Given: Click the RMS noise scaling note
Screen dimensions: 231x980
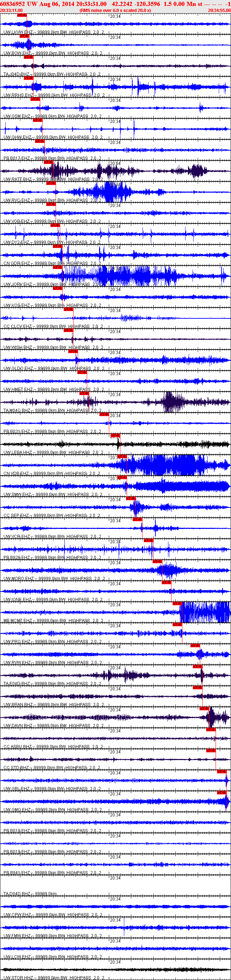Looking at the screenshot, I should coord(115,10).
